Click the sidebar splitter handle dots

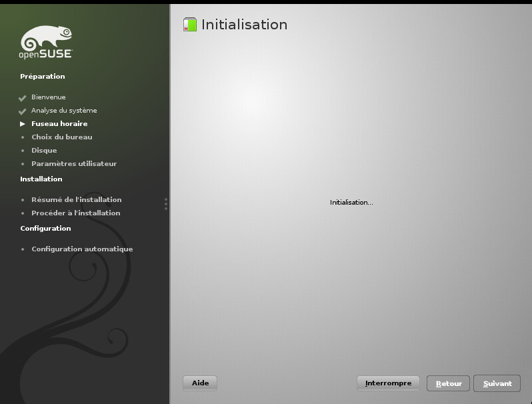click(166, 204)
